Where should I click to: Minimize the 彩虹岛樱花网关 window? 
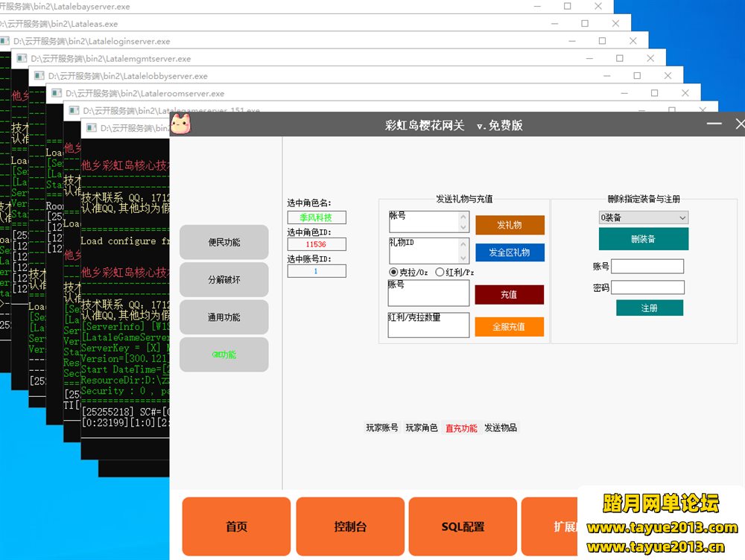[x=714, y=124]
